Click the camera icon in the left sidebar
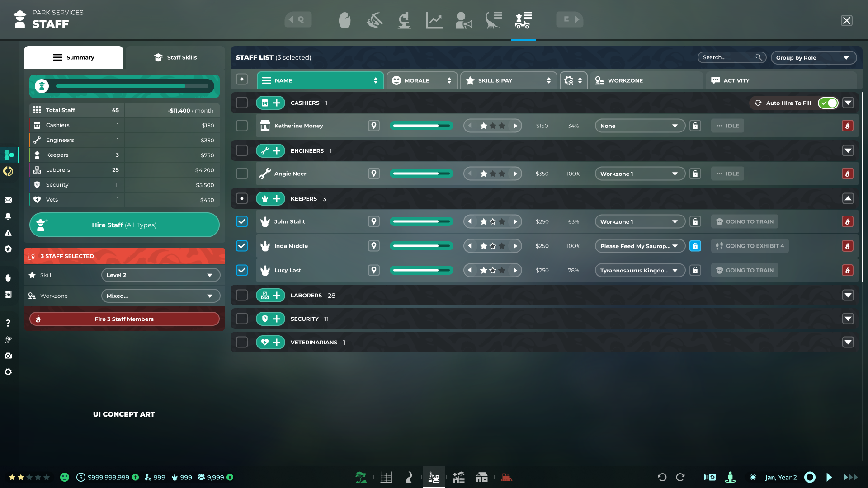 point(8,356)
